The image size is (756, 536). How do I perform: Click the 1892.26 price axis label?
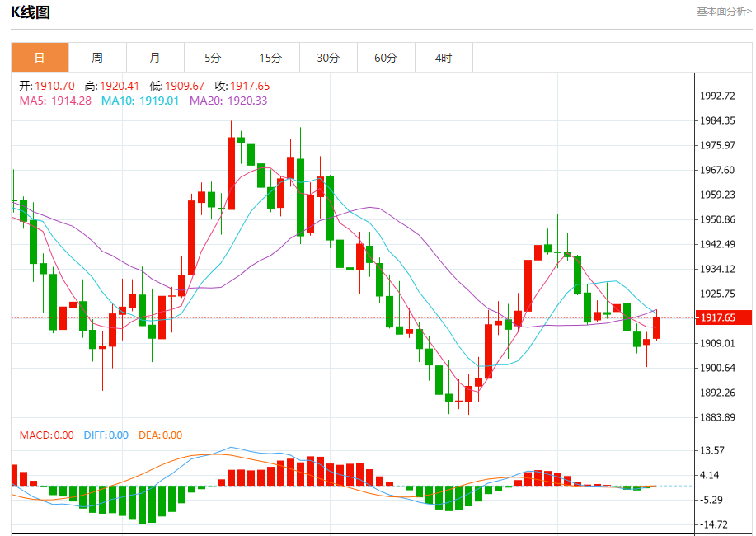point(717,393)
